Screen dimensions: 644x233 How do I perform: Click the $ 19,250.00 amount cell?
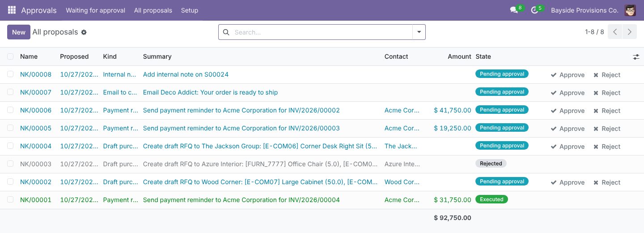[x=453, y=128]
